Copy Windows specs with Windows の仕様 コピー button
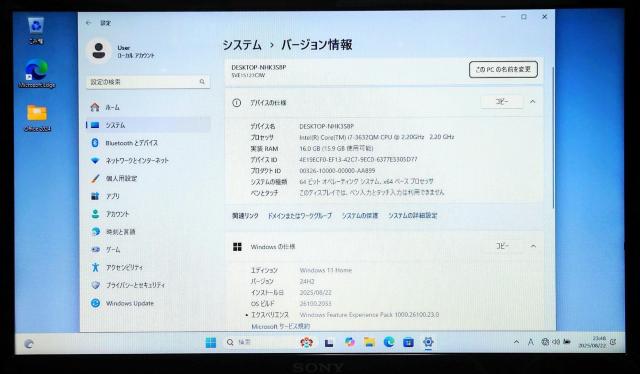640x374 pixels. pyautogui.click(x=502, y=246)
